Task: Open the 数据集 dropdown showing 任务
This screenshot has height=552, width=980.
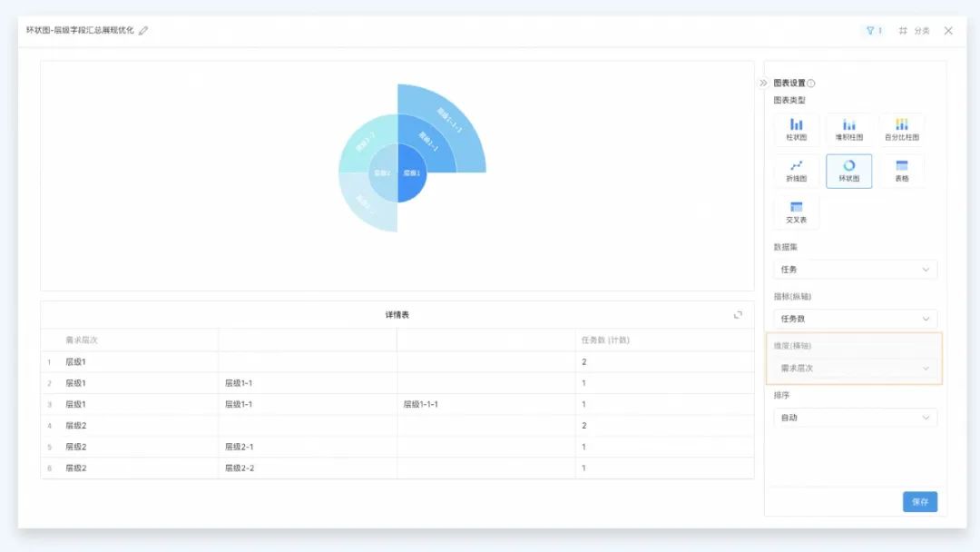Action: tap(855, 270)
